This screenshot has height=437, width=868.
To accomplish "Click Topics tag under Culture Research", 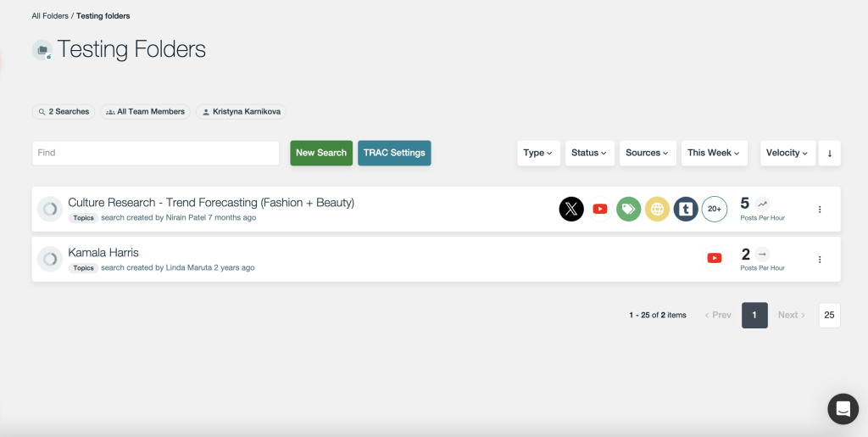I will pyautogui.click(x=84, y=218).
